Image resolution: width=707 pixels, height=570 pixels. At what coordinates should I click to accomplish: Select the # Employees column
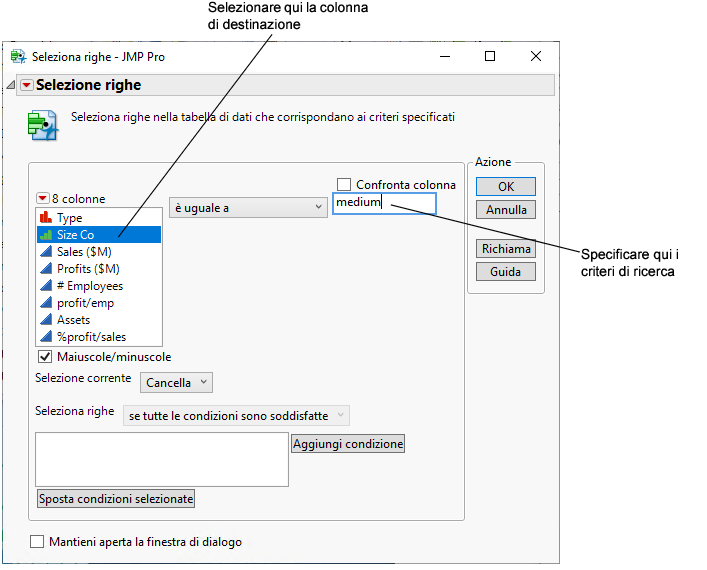coord(99,286)
